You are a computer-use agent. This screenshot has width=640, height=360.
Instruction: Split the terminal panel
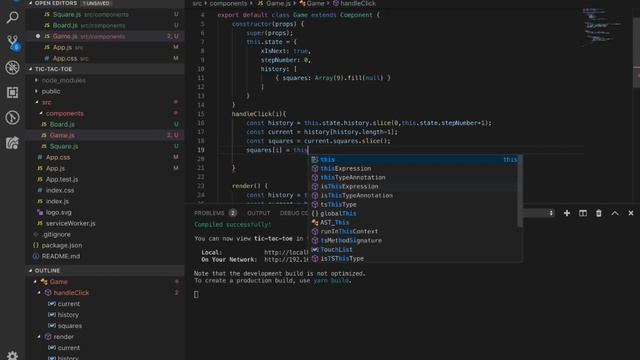(x=582, y=213)
